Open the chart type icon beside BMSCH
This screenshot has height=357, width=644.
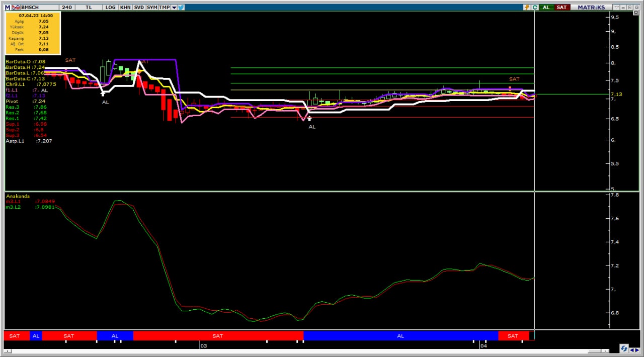click(x=17, y=8)
